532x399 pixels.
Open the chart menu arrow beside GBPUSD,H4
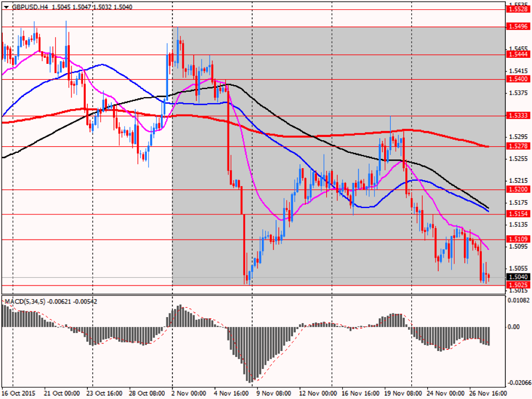click(5, 7)
